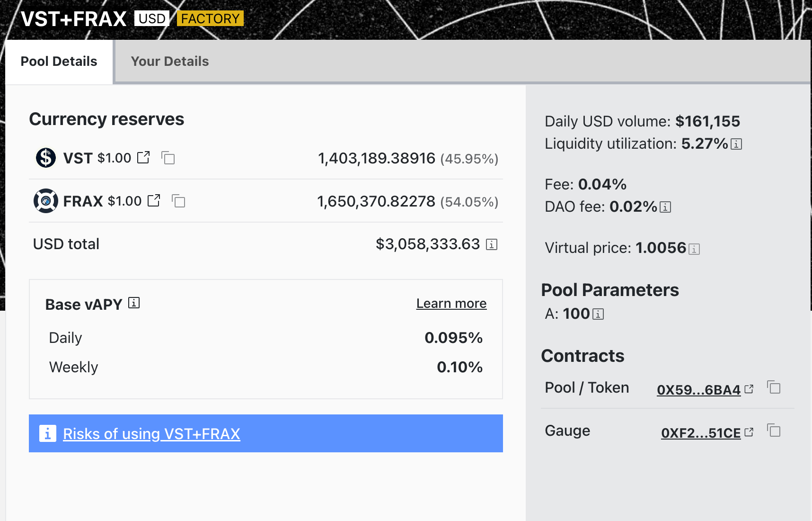Copy the Pool / Token contract address

tap(774, 387)
